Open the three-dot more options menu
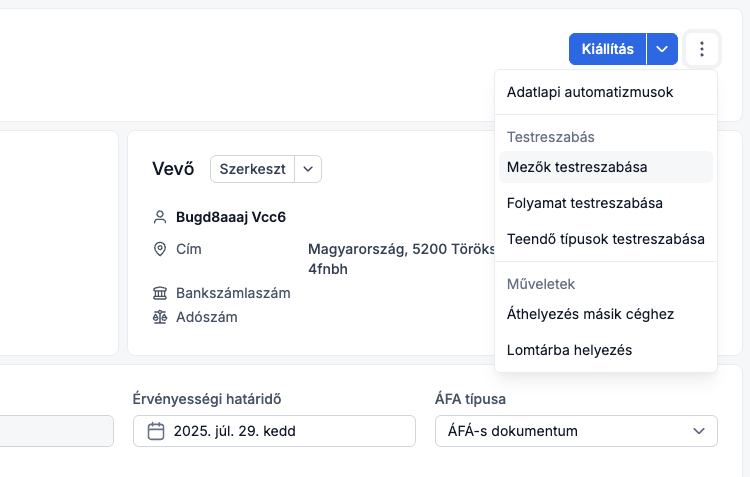750x477 pixels. [x=702, y=49]
